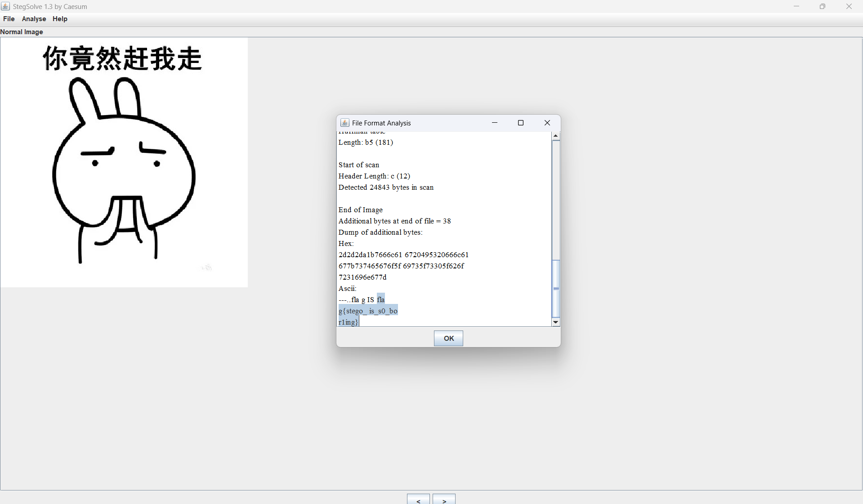
Task: Click the scroll up arrow in dialog
Action: click(x=556, y=136)
